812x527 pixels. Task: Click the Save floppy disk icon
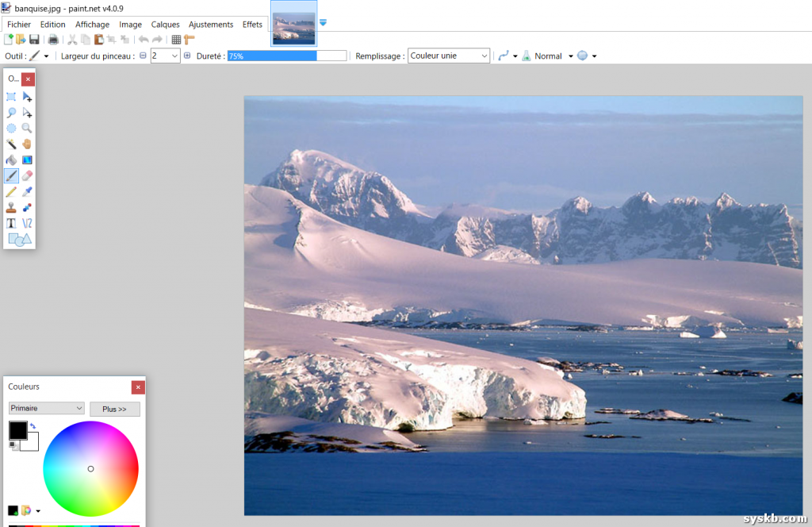[x=34, y=40]
